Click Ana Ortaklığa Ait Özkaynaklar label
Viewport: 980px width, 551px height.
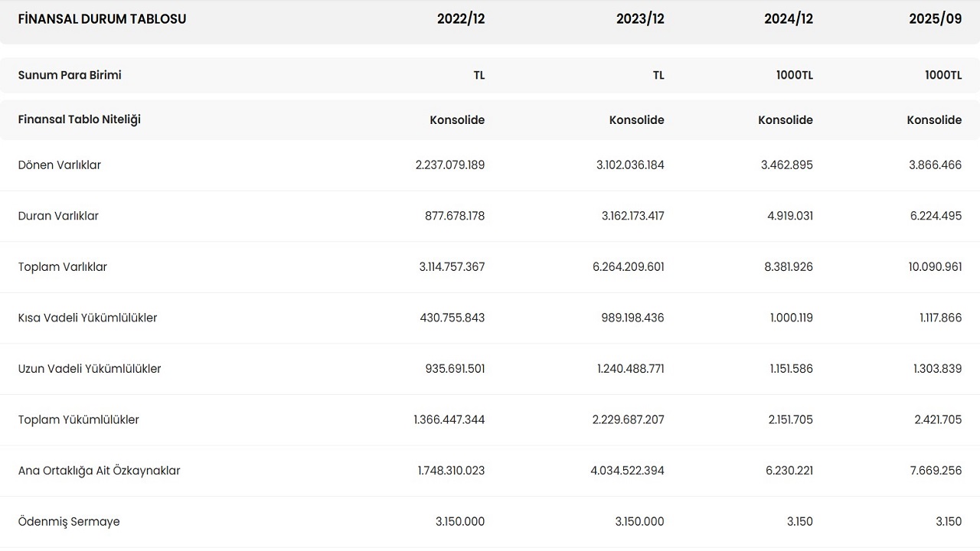100,471
